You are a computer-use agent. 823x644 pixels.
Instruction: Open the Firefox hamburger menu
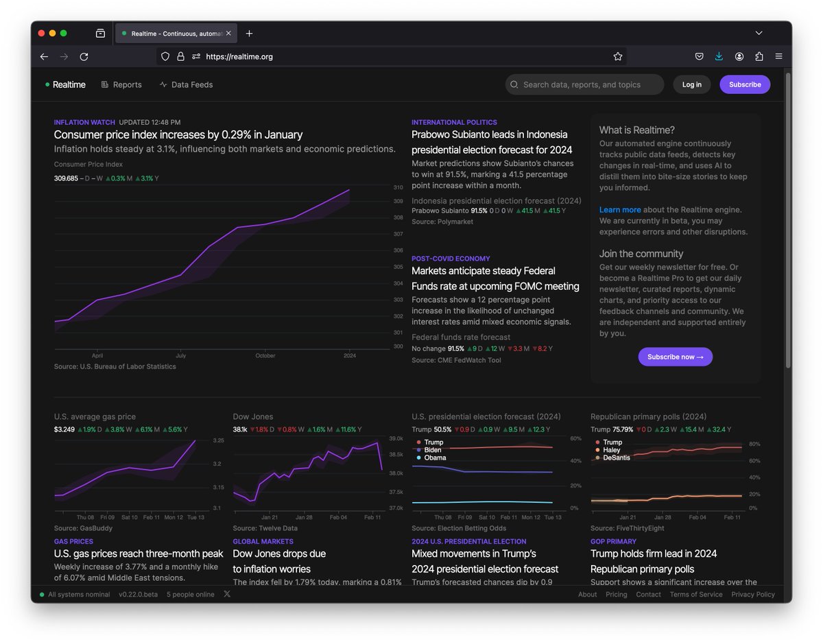click(779, 57)
